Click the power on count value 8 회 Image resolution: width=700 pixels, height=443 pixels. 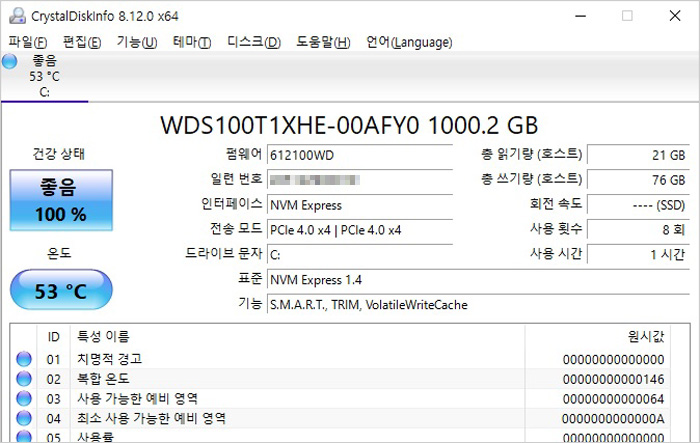click(x=638, y=230)
